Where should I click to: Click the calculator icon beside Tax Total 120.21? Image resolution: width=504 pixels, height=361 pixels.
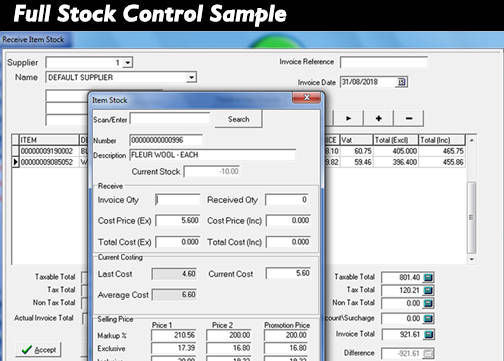coord(428,290)
